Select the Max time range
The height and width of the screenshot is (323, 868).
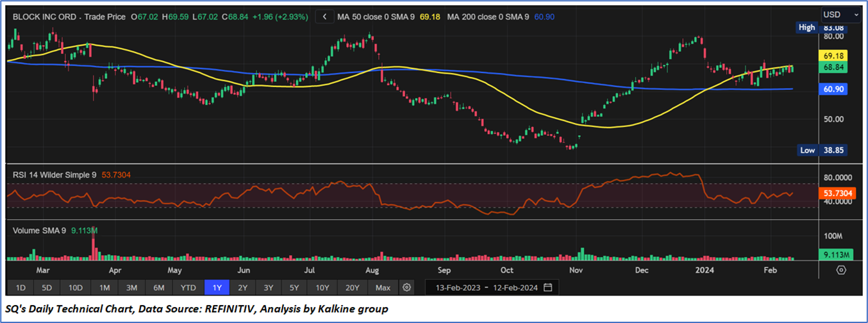tap(383, 287)
